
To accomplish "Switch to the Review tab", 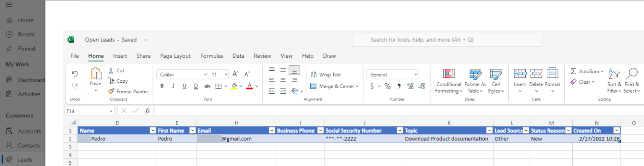I will 262,56.
